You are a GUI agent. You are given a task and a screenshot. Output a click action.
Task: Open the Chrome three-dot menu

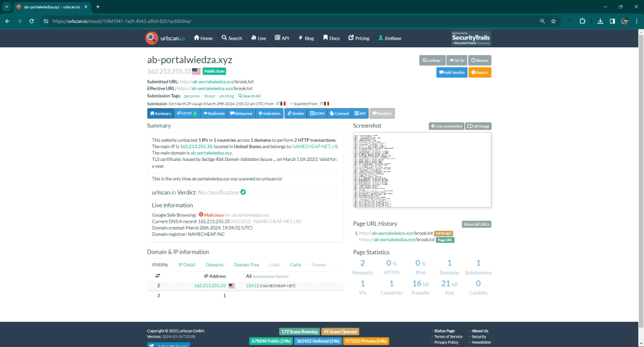635,21
